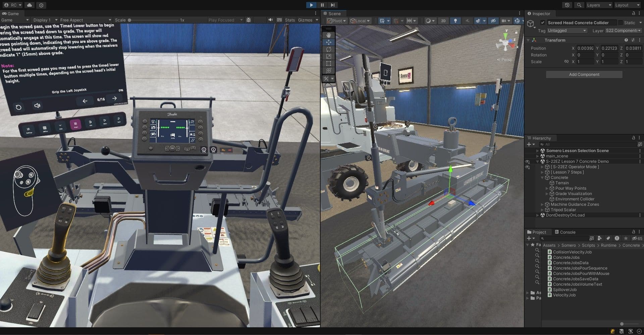Disable the Screed Head Concrete Collider enabled checkbox
644x335 pixels.
click(x=543, y=22)
